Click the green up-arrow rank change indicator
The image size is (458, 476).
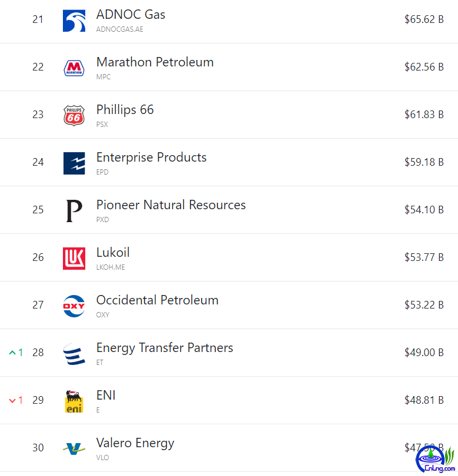click(12, 353)
